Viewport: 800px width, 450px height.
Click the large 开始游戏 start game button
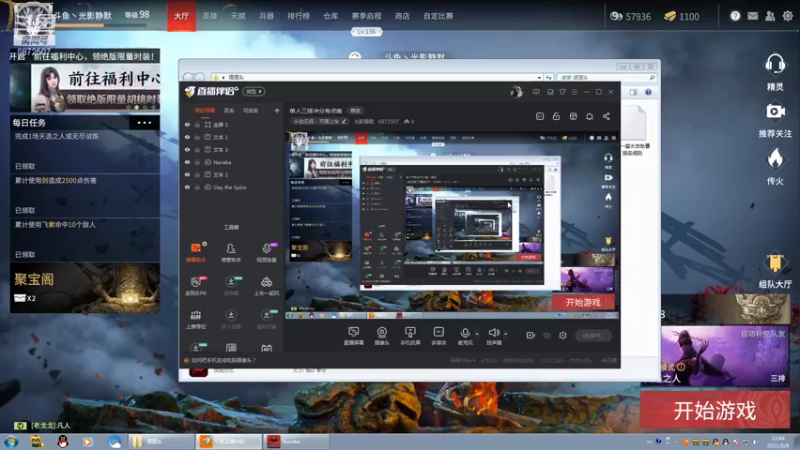(715, 410)
